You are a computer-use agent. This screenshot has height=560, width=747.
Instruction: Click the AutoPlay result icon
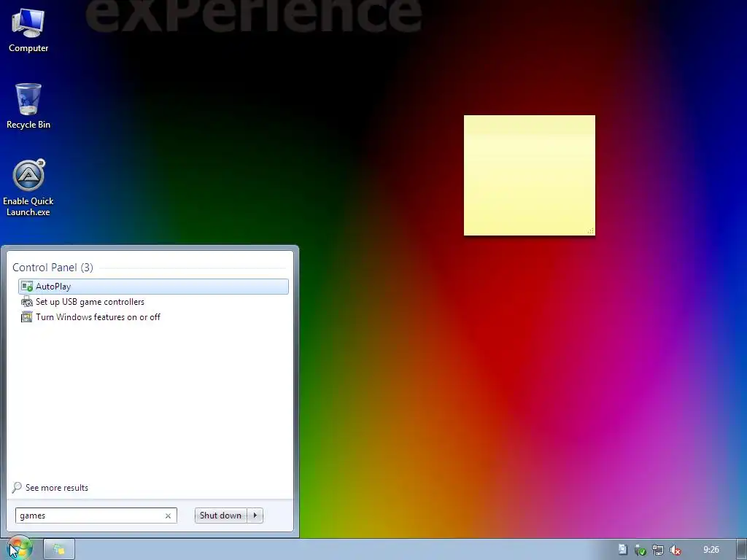[27, 286]
